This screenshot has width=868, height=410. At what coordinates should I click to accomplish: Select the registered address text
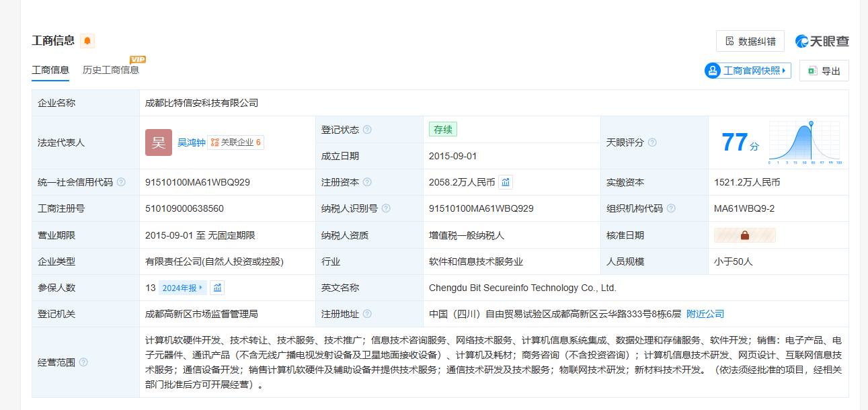click(555, 314)
